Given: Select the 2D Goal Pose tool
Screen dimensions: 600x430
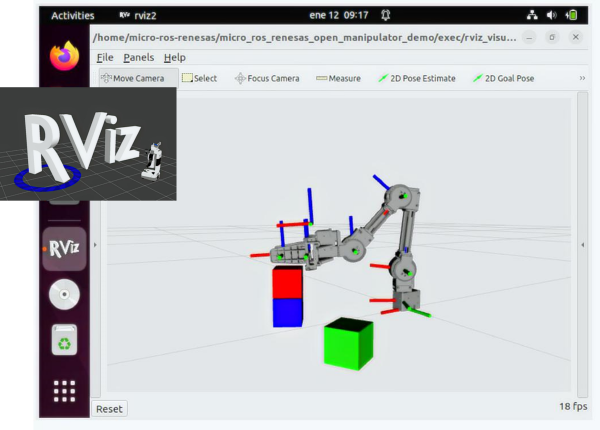Looking at the screenshot, I should [504, 78].
